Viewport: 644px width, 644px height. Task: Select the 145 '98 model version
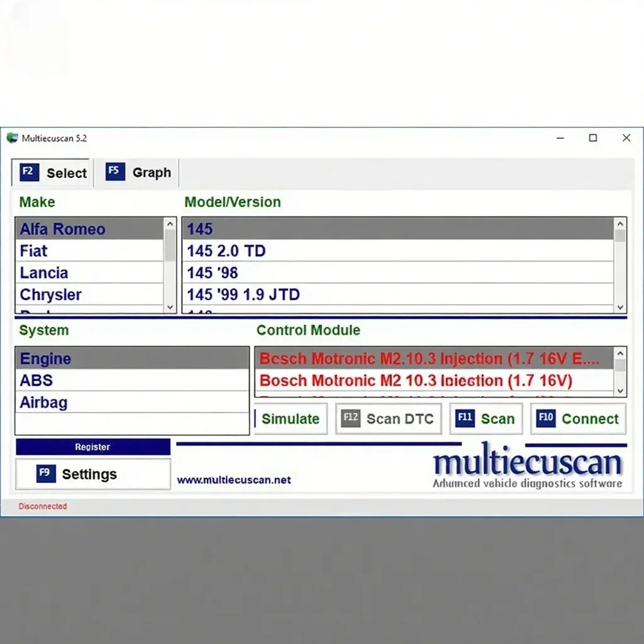[398, 272]
